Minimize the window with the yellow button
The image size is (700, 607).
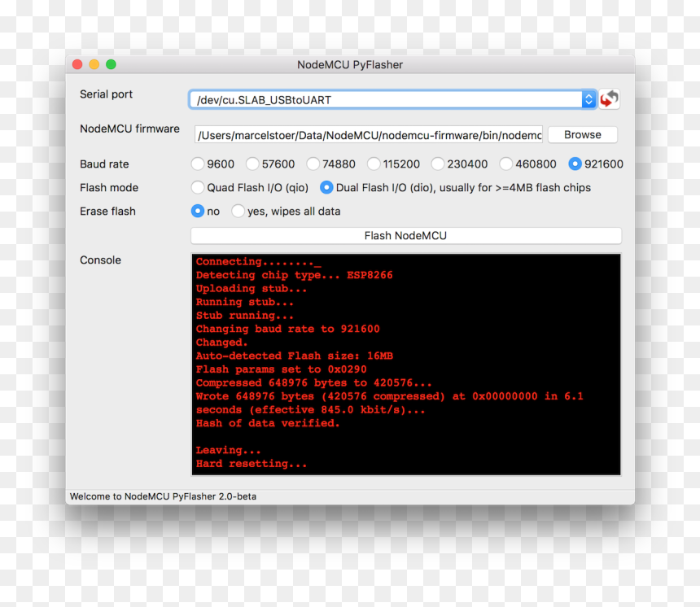[x=94, y=65]
